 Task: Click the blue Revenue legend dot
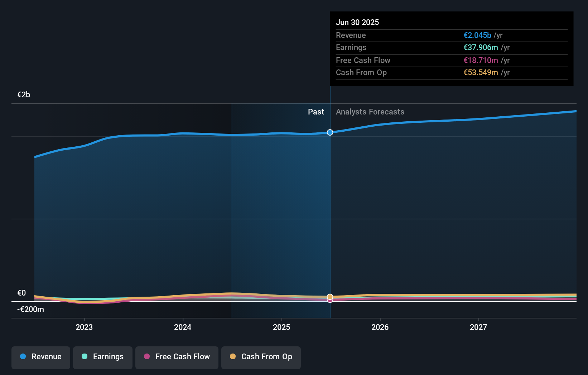pyautogui.click(x=22, y=357)
